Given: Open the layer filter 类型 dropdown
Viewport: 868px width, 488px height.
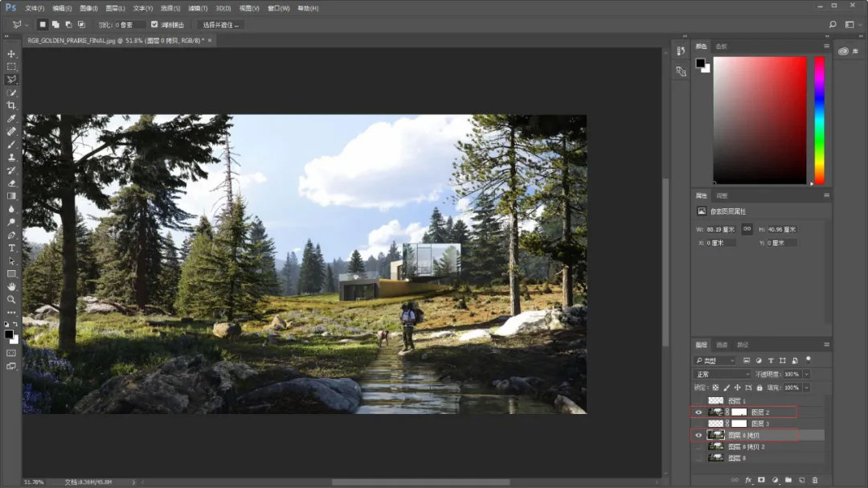Looking at the screenshot, I should [714, 361].
